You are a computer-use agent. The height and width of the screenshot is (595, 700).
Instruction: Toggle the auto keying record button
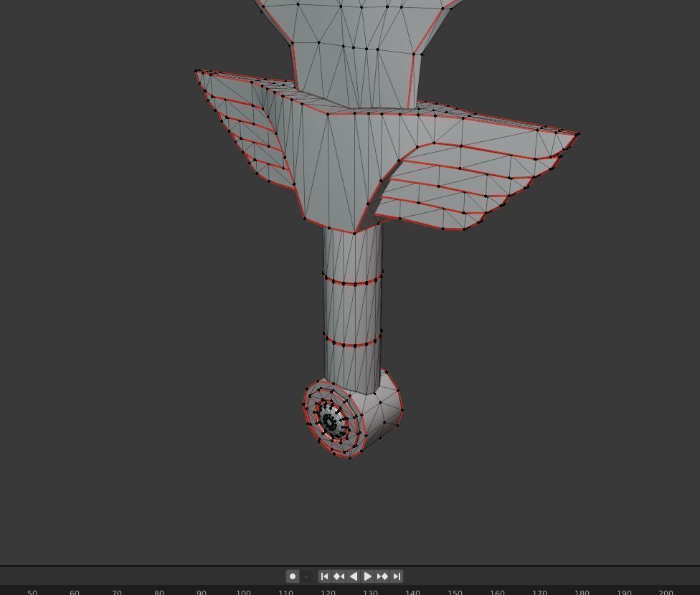[293, 576]
